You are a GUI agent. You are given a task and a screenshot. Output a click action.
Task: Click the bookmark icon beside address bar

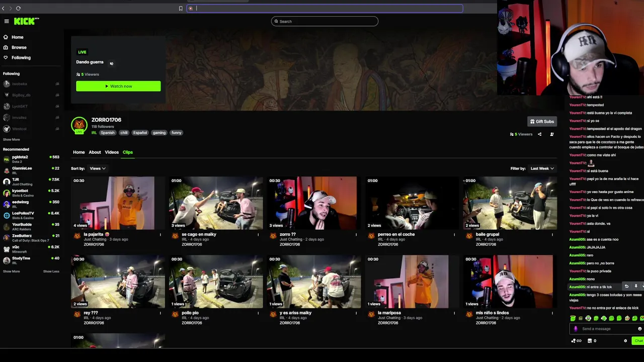(x=181, y=8)
